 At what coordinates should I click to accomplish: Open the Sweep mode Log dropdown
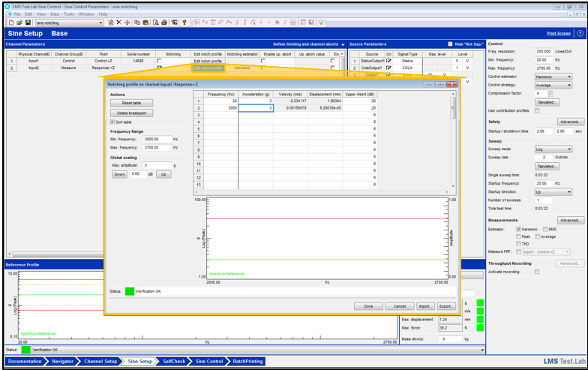coord(553,149)
